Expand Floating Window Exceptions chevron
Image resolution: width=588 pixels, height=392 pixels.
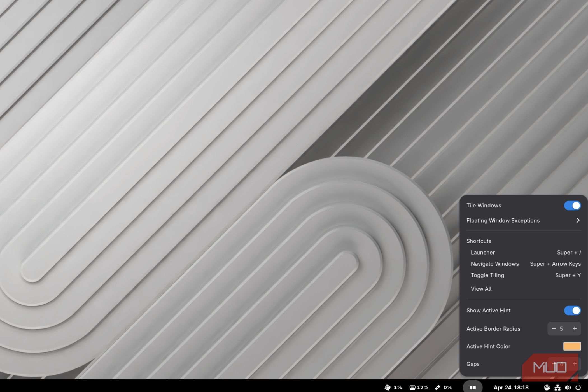[x=578, y=220]
